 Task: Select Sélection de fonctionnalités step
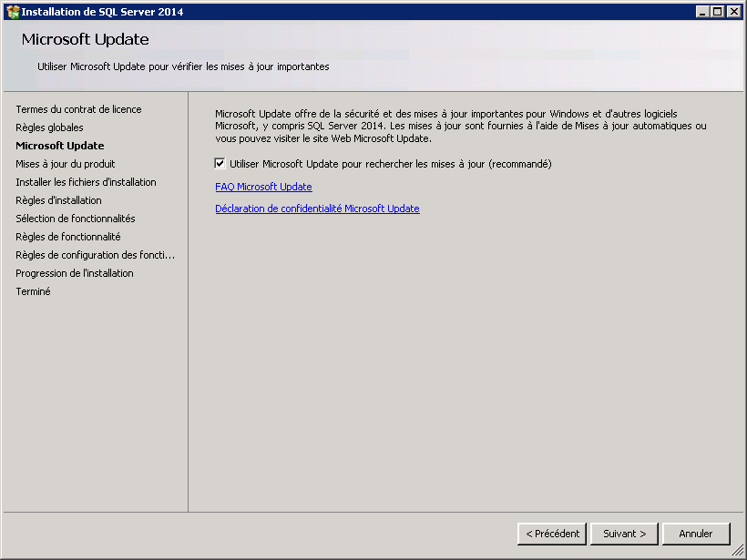click(75, 219)
